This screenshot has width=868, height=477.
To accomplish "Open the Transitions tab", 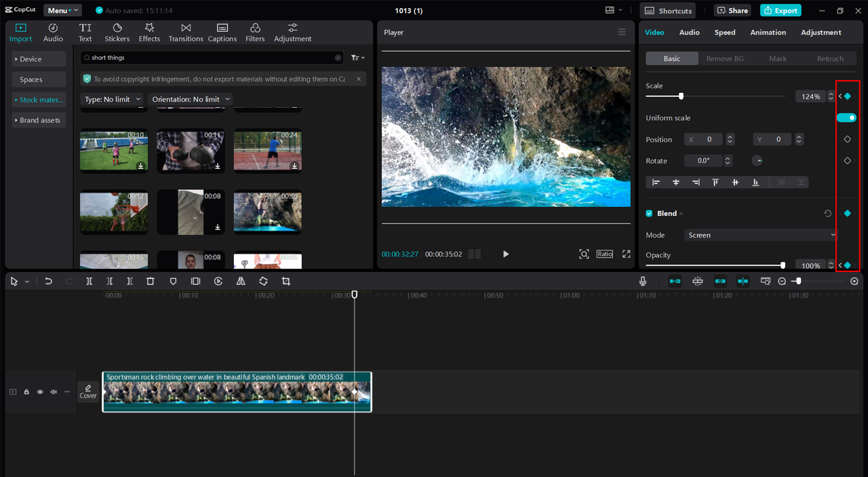I will (186, 32).
